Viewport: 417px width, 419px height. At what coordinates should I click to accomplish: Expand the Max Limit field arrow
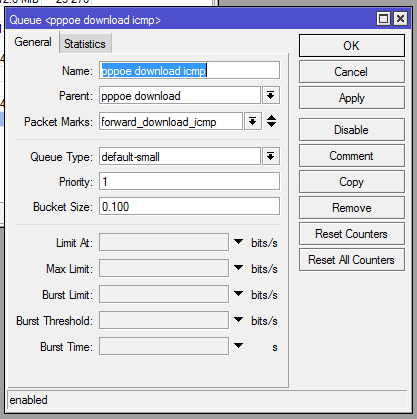click(x=238, y=268)
